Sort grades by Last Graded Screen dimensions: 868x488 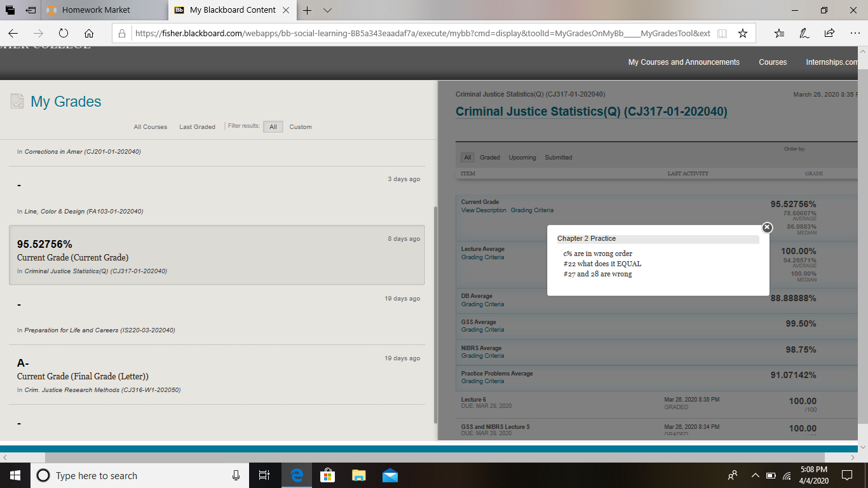197,127
